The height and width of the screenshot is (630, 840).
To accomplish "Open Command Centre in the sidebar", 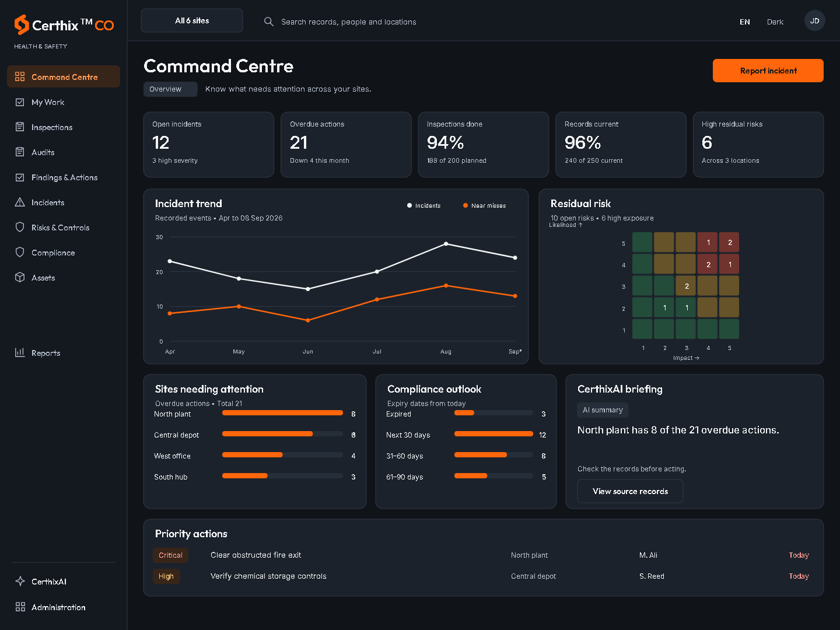I will (64, 76).
